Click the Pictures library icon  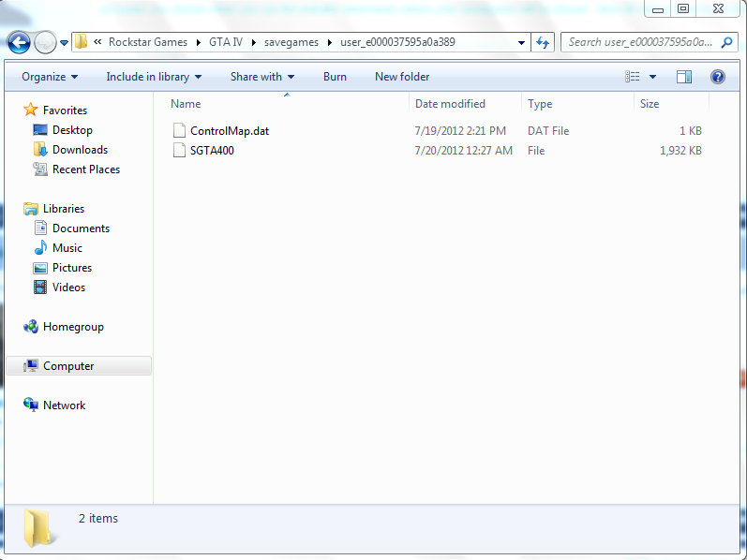(40, 268)
